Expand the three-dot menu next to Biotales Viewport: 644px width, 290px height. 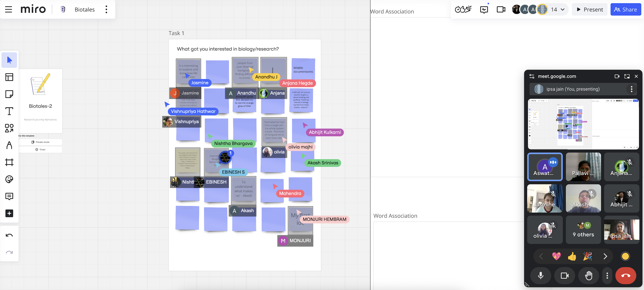tap(106, 9)
